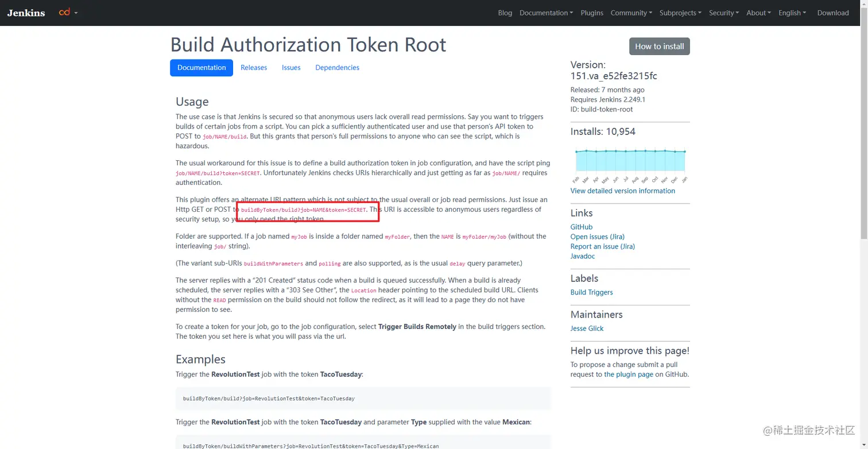Click the myFolder/myJob inline code
The image size is (868, 449).
click(x=484, y=237)
